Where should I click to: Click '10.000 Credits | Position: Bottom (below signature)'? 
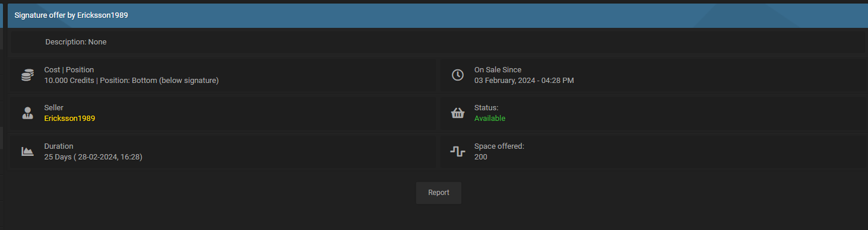coord(131,81)
